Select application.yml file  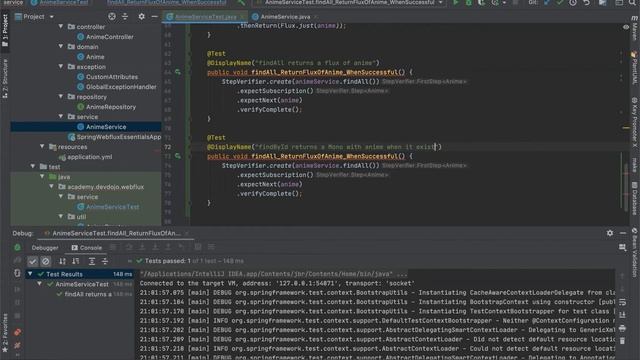(x=89, y=157)
